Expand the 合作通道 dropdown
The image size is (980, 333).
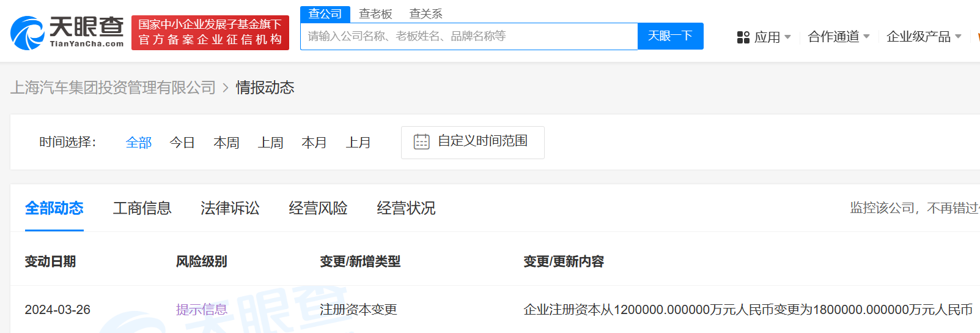point(838,37)
